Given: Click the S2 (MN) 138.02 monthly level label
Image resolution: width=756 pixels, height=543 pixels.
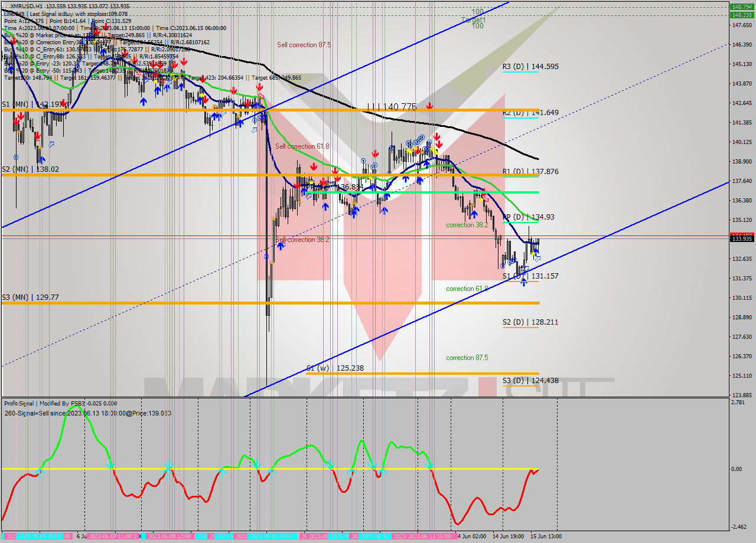Looking at the screenshot, I should tap(30, 169).
